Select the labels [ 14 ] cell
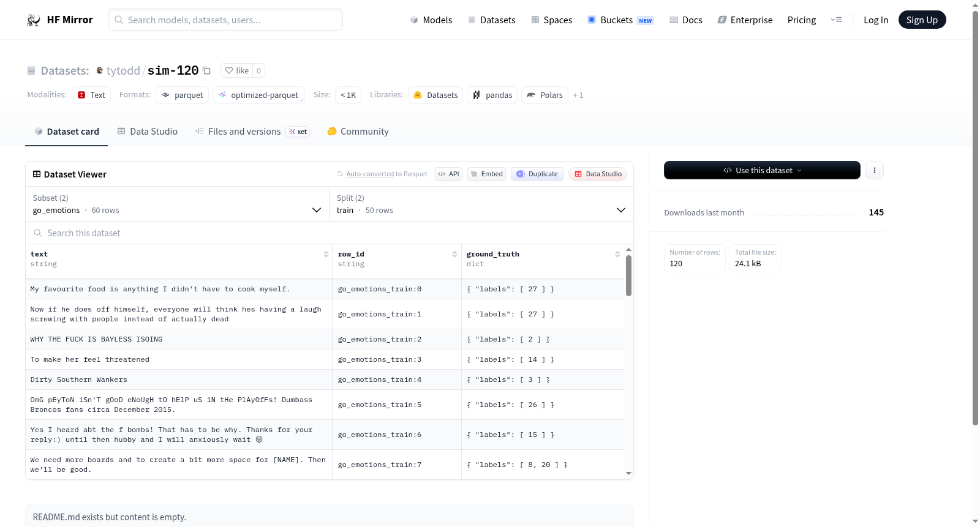 tap(543, 359)
